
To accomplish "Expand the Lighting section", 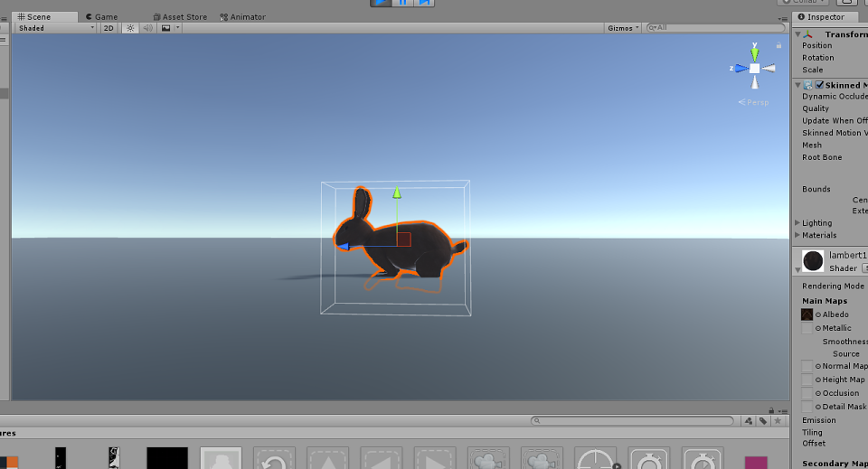I will point(797,223).
